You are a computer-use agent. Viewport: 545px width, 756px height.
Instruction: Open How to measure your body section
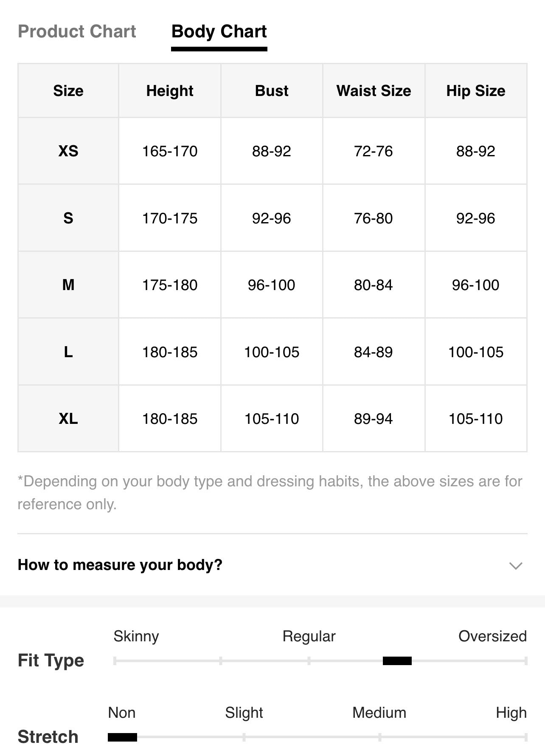(x=272, y=565)
